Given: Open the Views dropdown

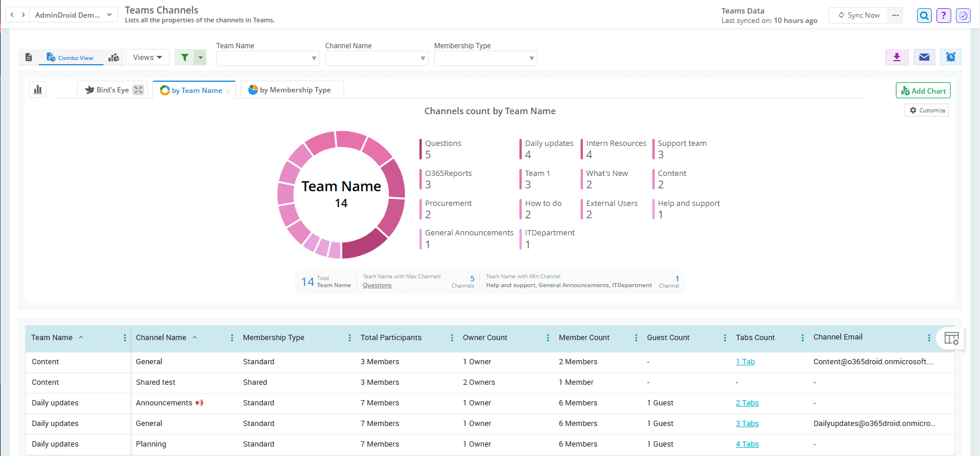Looking at the screenshot, I should pyautogui.click(x=147, y=58).
